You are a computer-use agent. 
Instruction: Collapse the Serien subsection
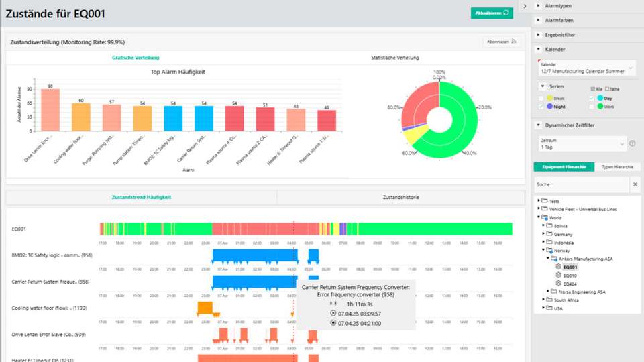pos(543,86)
